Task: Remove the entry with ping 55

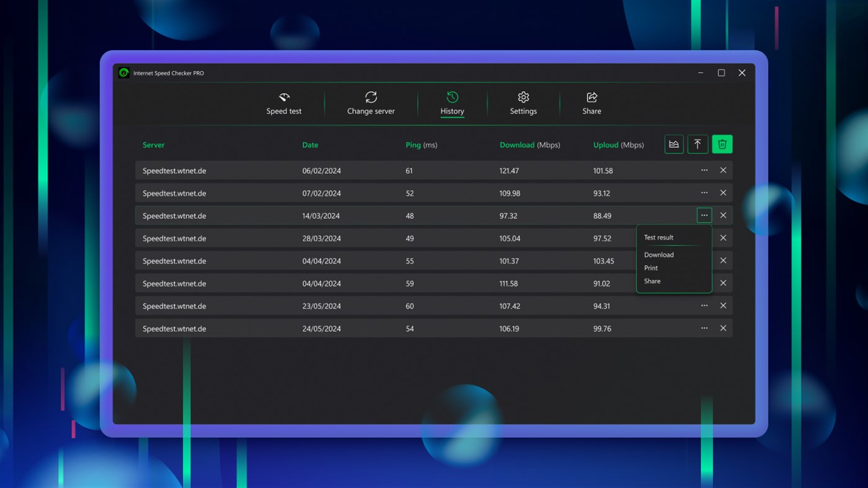Action: 723,260
